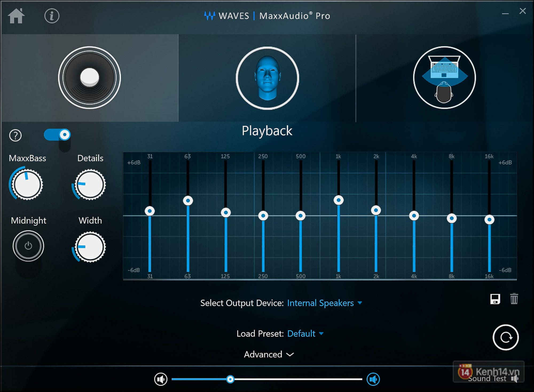The image size is (534, 392).
Task: Open the help question mark
Action: click(15, 135)
